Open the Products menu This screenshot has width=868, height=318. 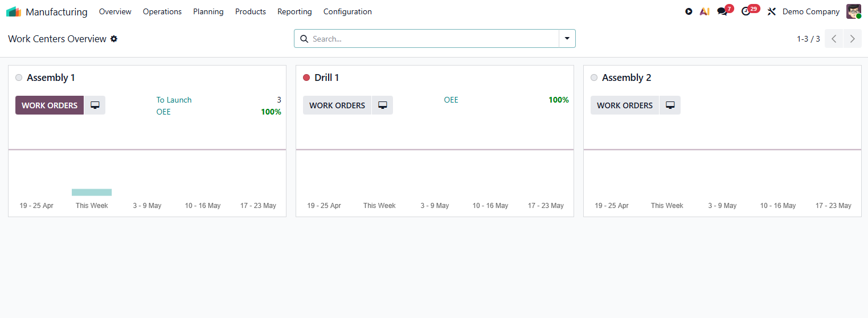pos(251,11)
